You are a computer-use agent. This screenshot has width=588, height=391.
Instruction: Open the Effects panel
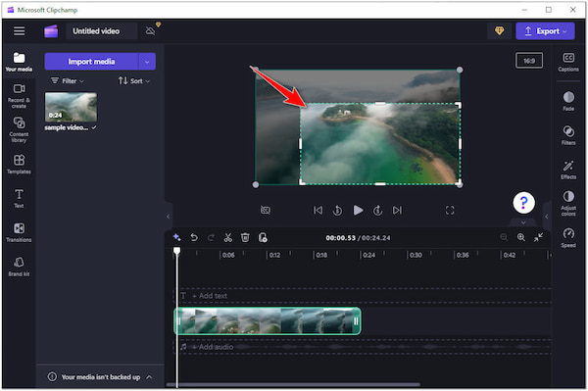tap(568, 170)
